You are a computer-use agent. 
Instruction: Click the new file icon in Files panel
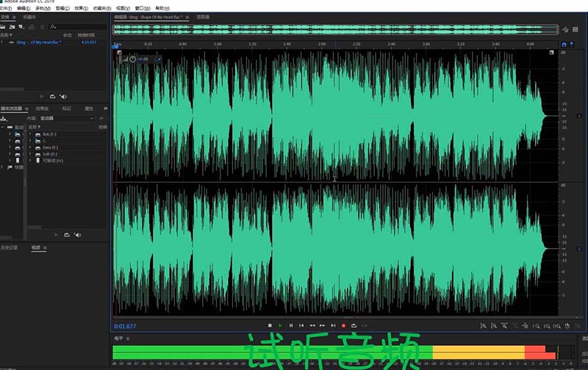tap(21, 27)
